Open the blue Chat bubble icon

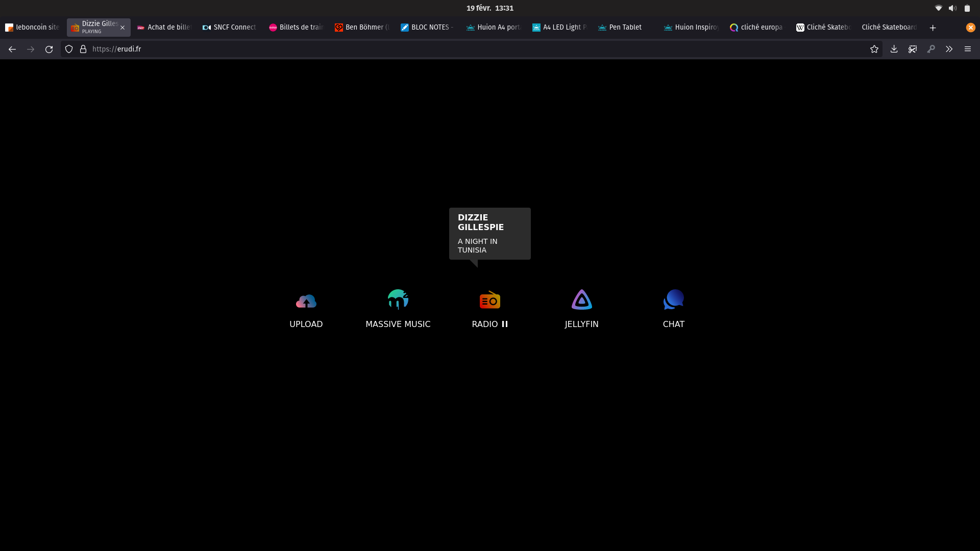(x=673, y=300)
